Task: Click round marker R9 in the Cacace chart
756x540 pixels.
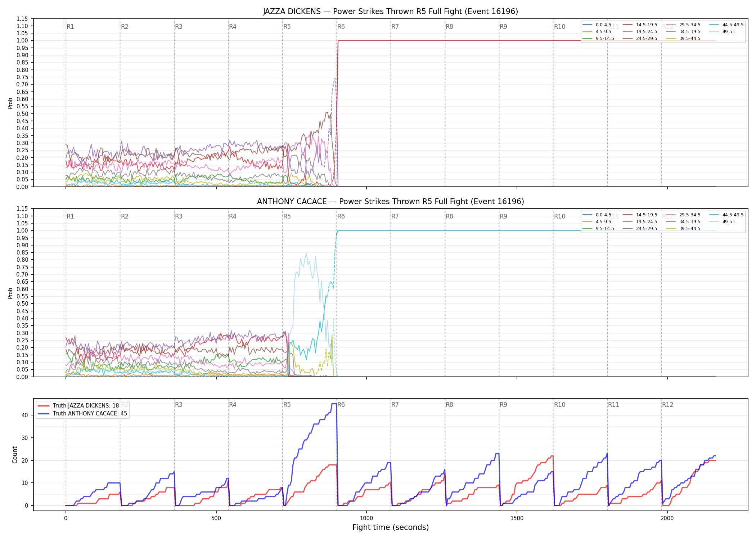Action: point(504,216)
